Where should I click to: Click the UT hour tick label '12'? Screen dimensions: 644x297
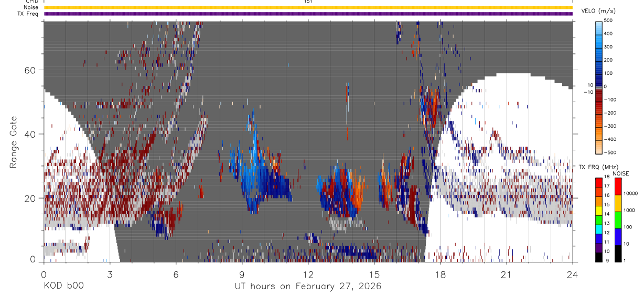point(308,274)
